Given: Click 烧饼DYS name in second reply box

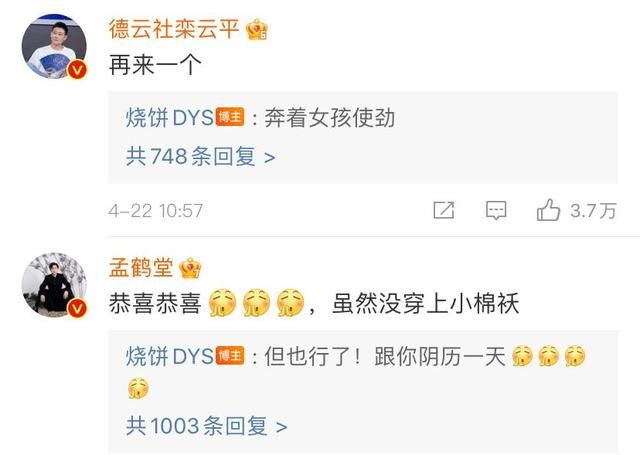Looking at the screenshot, I should click(169, 356).
